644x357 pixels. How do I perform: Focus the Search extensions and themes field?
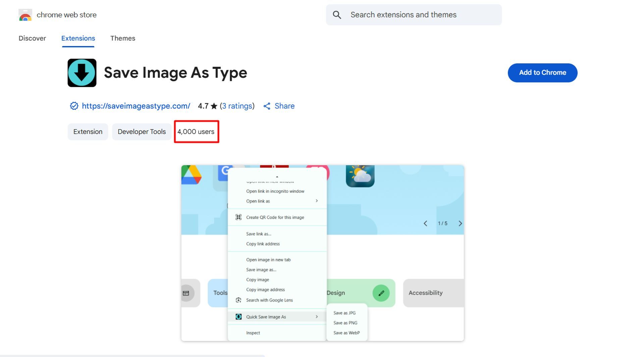click(x=414, y=15)
